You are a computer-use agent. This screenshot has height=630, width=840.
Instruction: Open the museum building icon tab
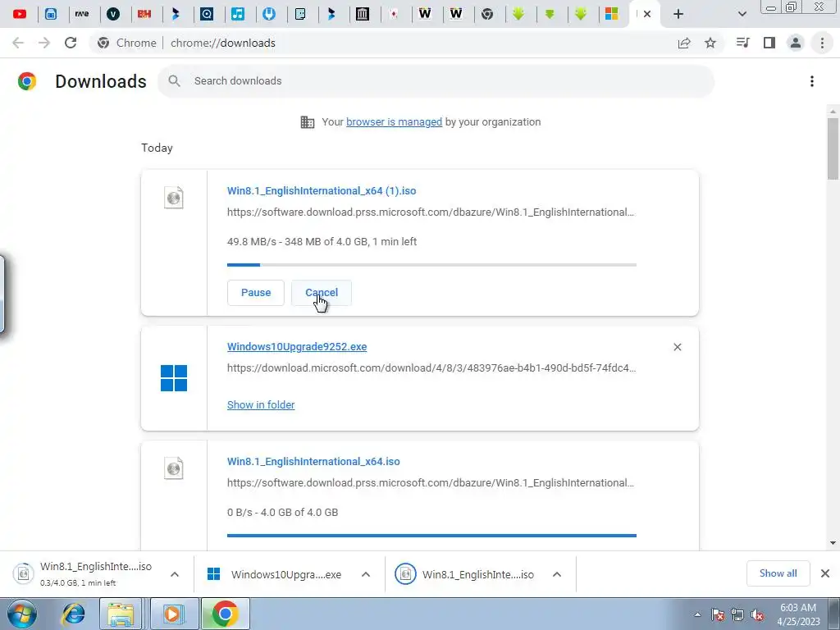363,14
